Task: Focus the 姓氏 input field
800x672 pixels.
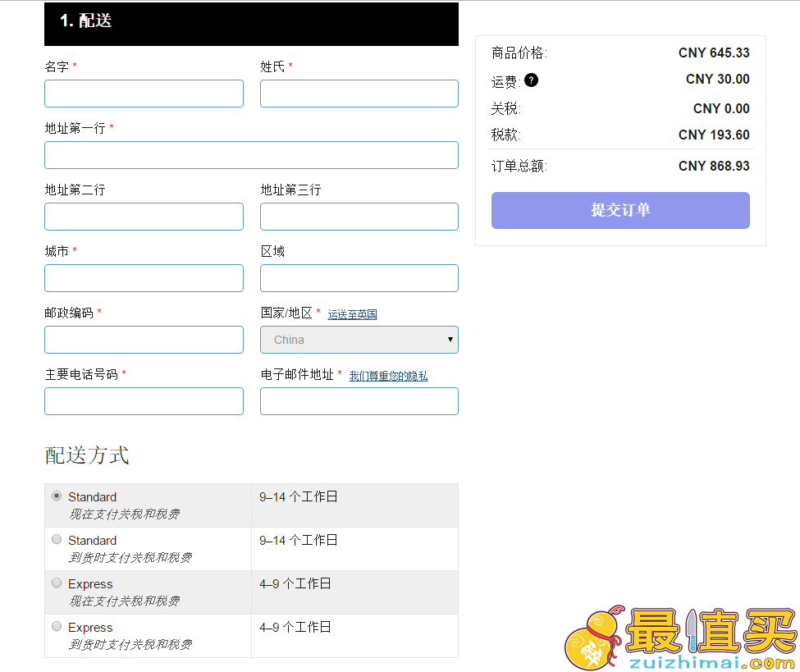Action: [359, 94]
